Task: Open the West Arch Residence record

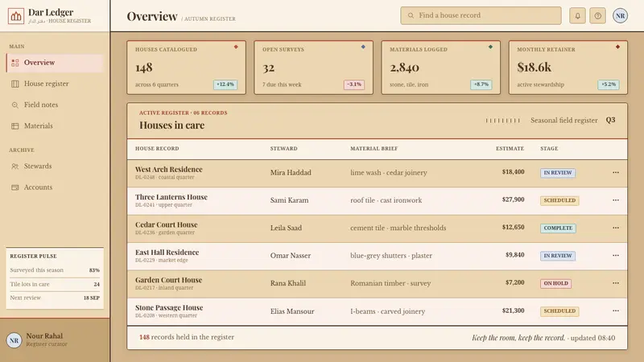Action: tap(169, 170)
